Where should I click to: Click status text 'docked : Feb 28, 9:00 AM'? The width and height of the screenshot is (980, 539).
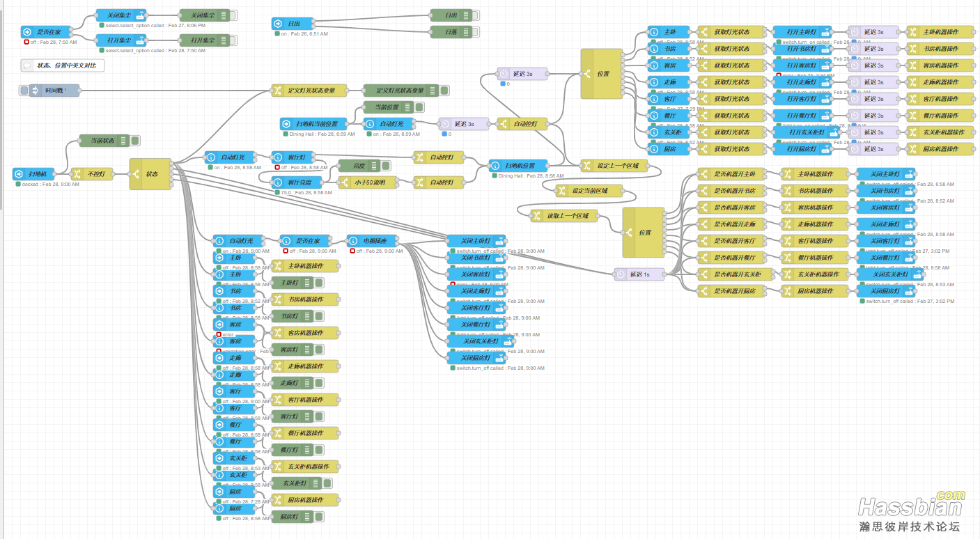tap(51, 184)
